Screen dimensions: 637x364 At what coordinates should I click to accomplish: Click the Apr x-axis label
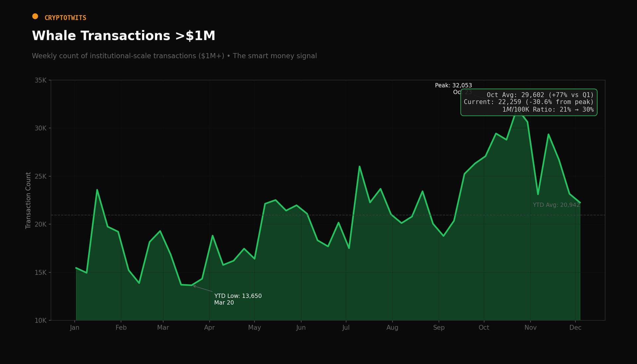[x=209, y=328]
